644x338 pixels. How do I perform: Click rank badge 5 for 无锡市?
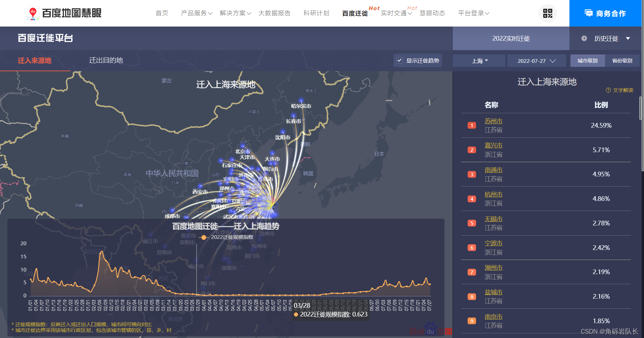point(472,223)
